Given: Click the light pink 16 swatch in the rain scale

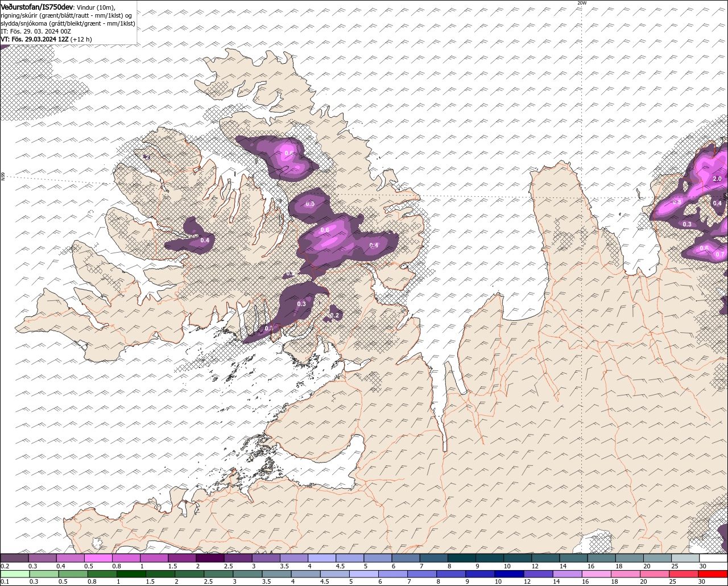Looking at the screenshot, I should [x=597, y=574].
